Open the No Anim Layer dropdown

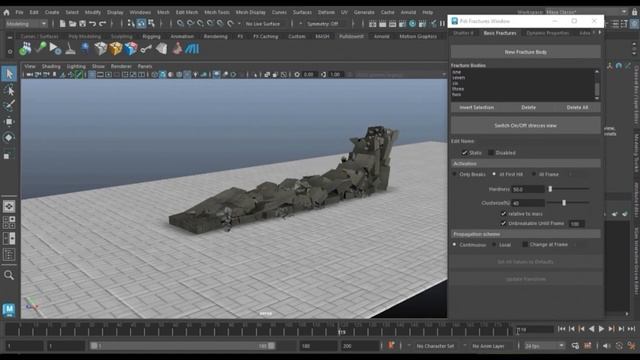(488, 346)
